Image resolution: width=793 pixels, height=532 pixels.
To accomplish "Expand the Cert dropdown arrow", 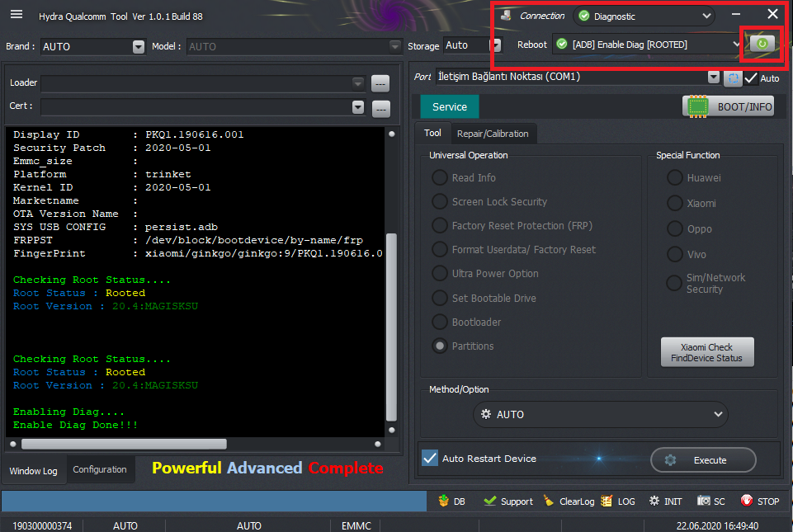I will pos(357,107).
